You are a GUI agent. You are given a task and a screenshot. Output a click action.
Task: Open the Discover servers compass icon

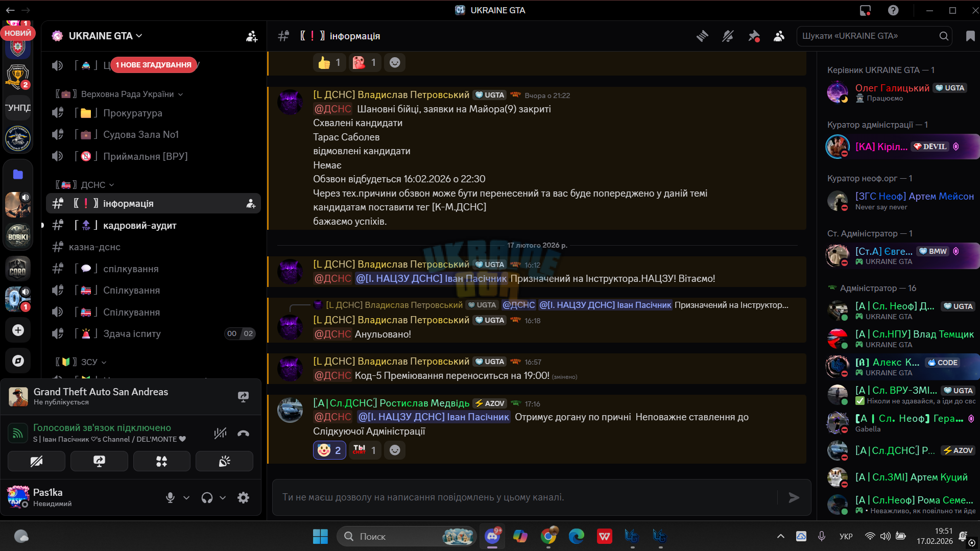coord(18,361)
